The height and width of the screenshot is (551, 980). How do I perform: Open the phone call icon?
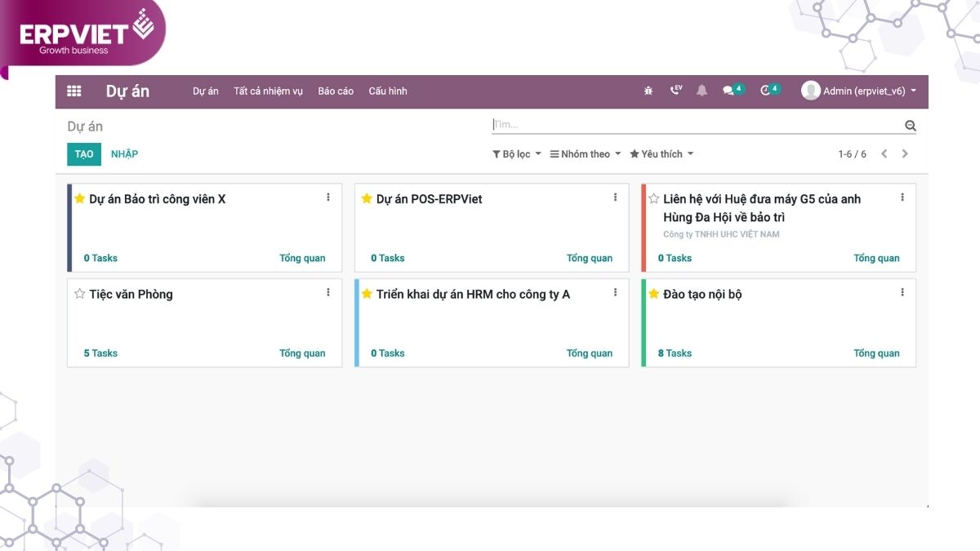click(x=675, y=91)
